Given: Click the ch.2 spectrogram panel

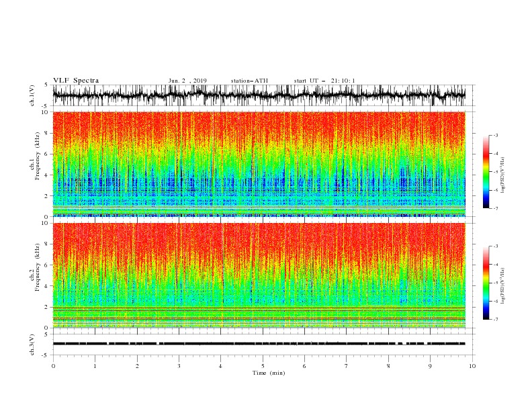Looking at the screenshot, I should coord(259,275).
